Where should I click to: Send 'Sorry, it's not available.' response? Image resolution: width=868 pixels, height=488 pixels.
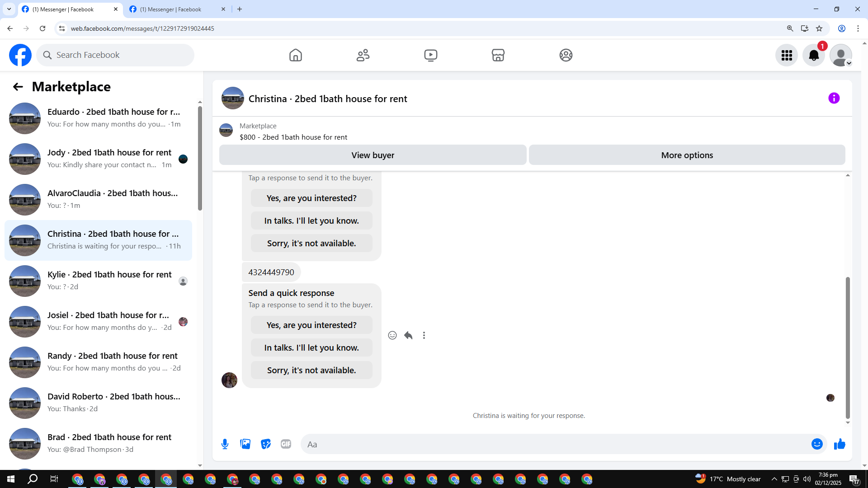coord(311,370)
